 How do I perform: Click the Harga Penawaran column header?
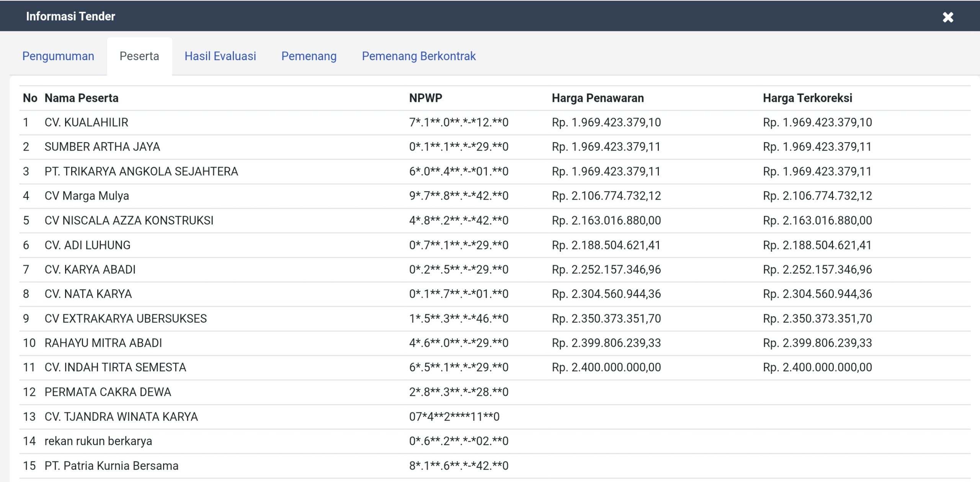(597, 98)
